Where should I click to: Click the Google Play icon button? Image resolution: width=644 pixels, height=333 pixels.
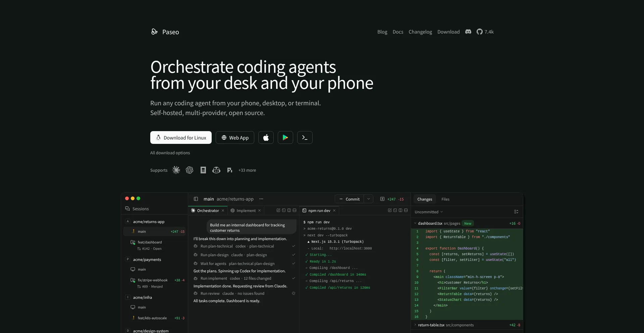(x=285, y=137)
